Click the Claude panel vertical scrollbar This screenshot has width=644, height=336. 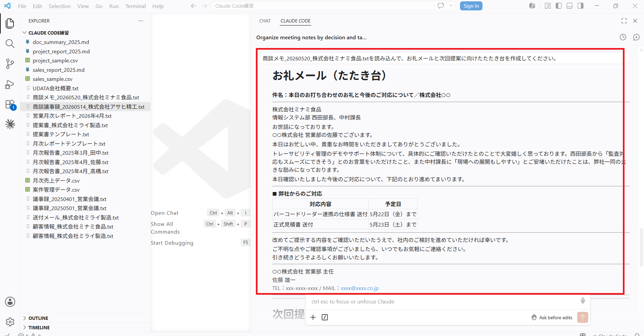641,247
